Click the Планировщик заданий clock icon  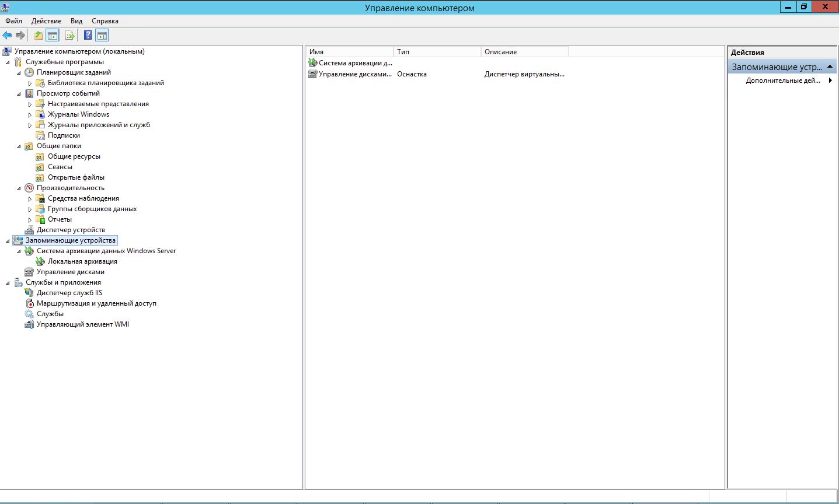tap(29, 72)
